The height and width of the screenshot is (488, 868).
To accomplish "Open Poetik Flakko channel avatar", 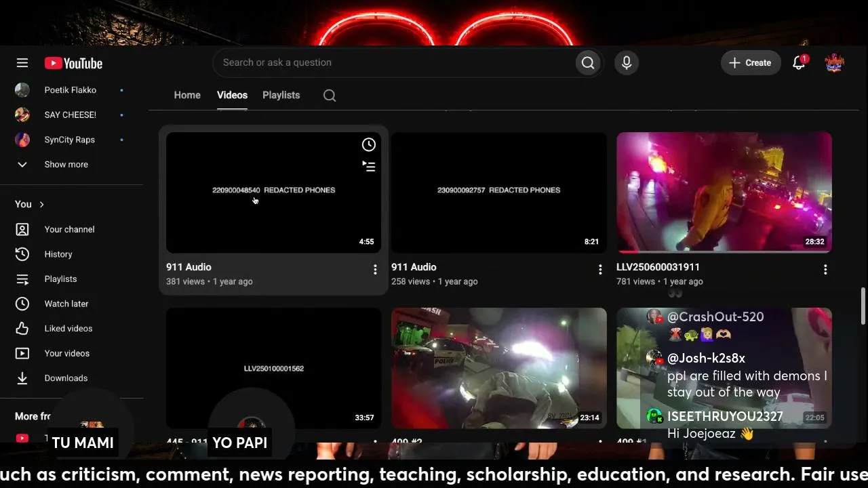I will 22,90.
